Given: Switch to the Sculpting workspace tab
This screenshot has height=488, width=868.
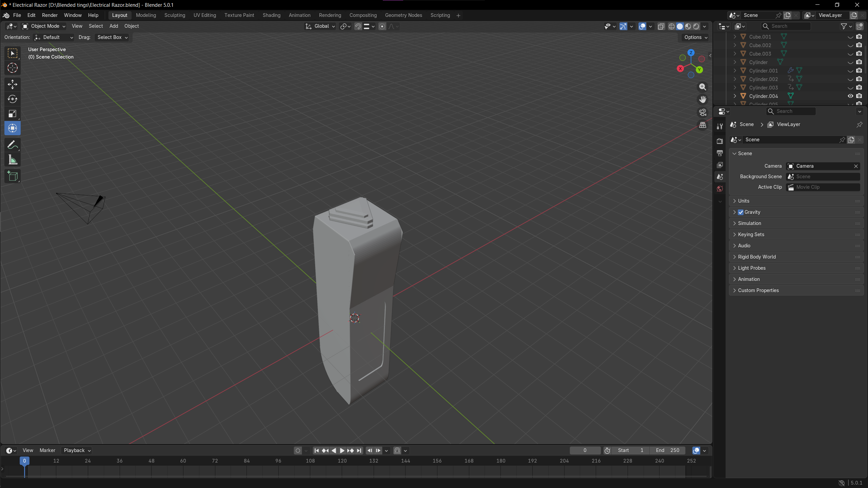Looking at the screenshot, I should point(175,15).
